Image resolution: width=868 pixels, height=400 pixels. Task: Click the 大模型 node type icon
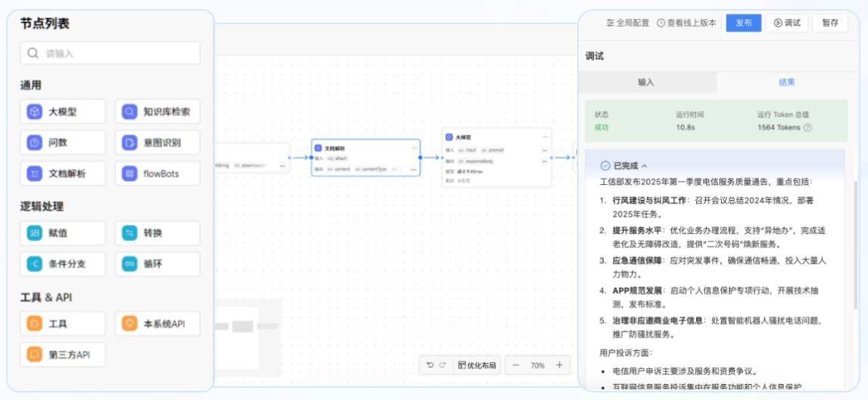click(x=34, y=112)
